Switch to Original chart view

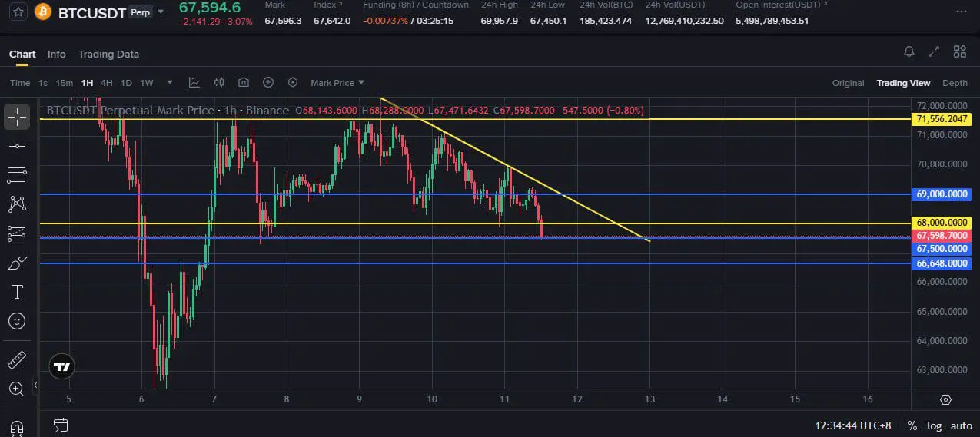click(x=848, y=83)
